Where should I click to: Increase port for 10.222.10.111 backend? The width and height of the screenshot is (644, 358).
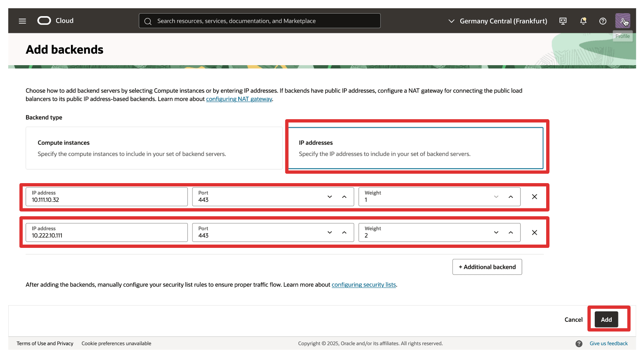(344, 233)
